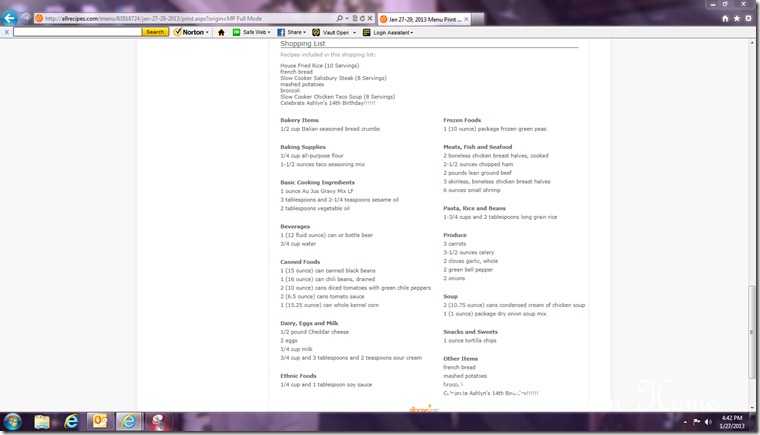Image resolution: width=760 pixels, height=435 pixels.
Task: Toggle compatibility view icon in address bar
Action: coord(355,18)
